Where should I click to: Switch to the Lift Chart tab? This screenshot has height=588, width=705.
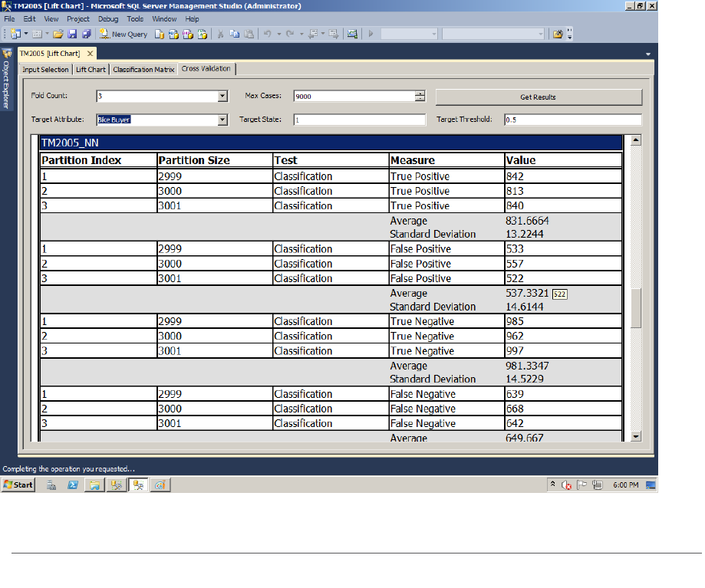(91, 70)
